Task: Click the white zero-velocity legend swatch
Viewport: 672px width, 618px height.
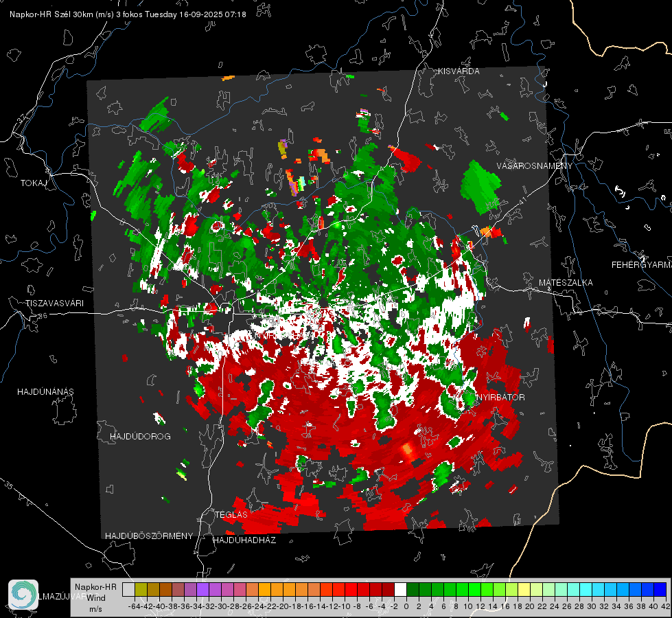Action: point(400,590)
